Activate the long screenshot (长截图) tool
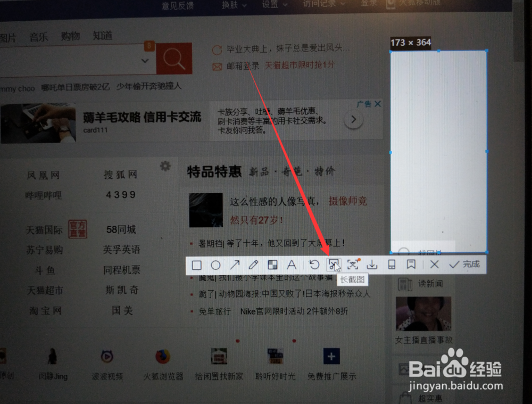The width and height of the screenshot is (532, 404). 333,265
